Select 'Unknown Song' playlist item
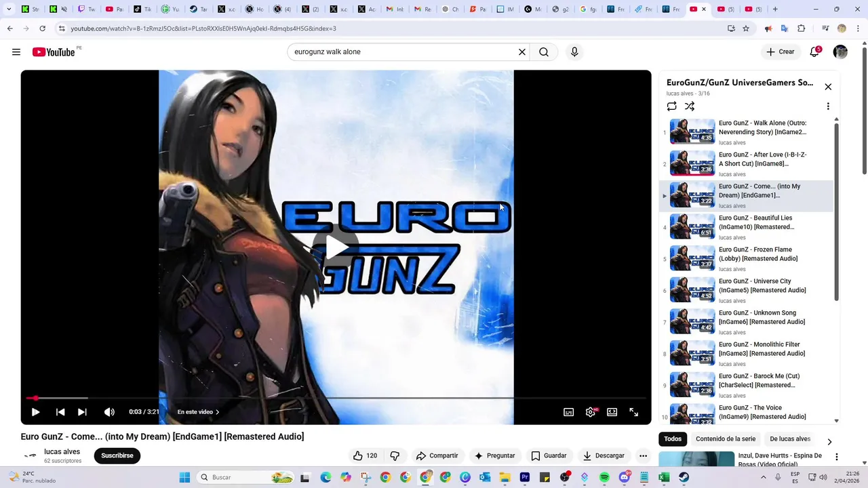The image size is (868, 488). (746, 322)
